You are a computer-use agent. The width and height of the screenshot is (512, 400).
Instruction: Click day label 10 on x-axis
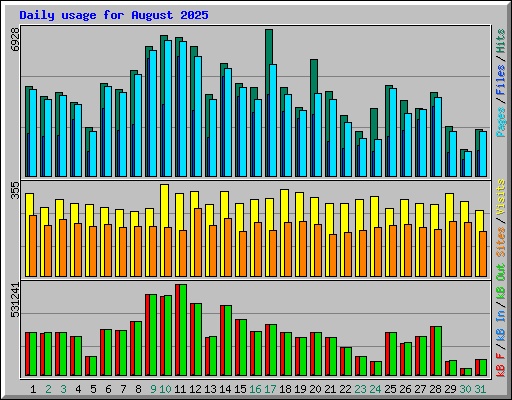tap(165, 389)
